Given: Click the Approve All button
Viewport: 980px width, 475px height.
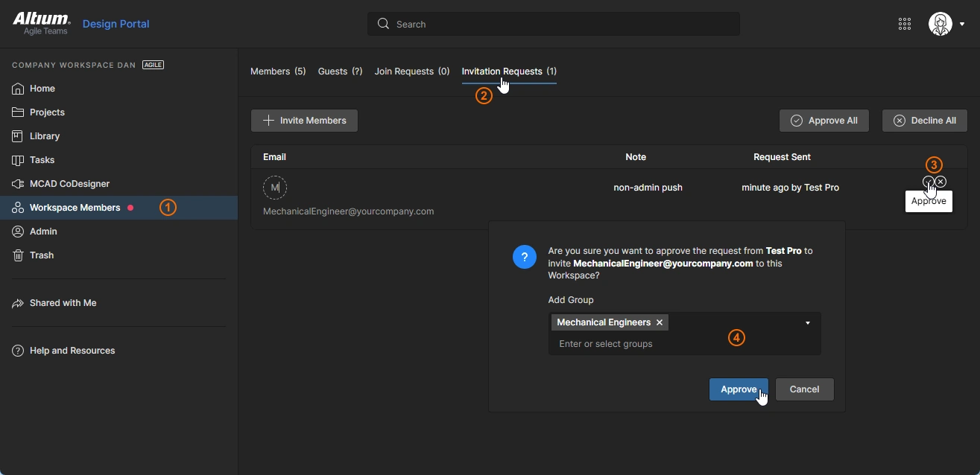Looking at the screenshot, I should pyautogui.click(x=823, y=121).
